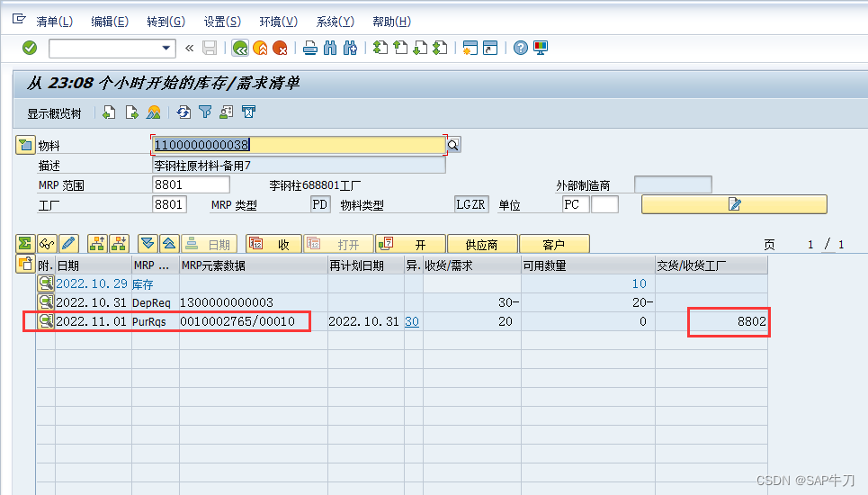This screenshot has width=868, height=495.
Task: Click the 收 button
Action: (x=274, y=244)
